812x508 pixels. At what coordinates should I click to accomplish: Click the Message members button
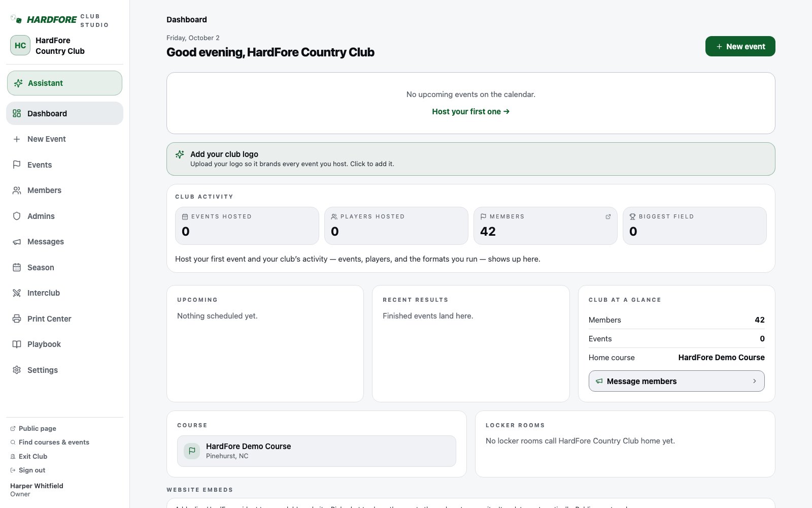tap(676, 381)
